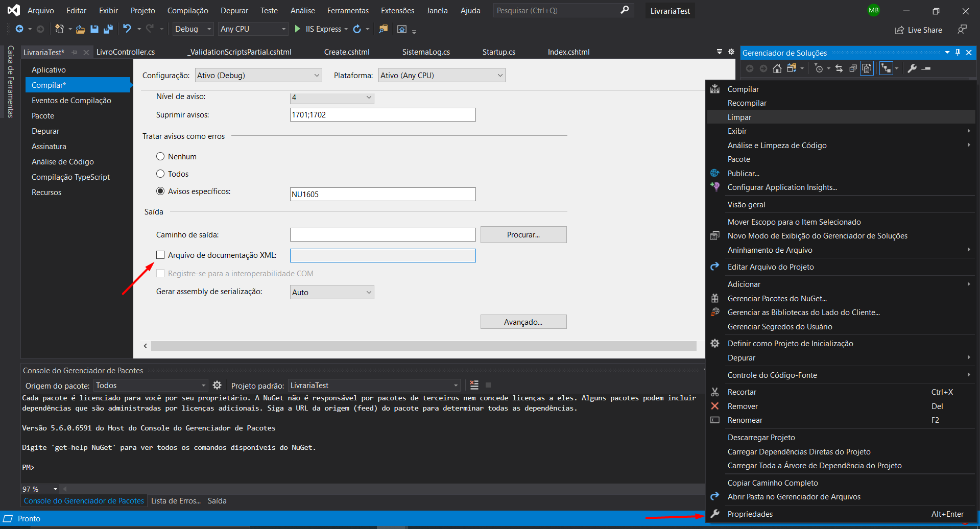Click the feedback icon near Live Share
Viewport: 980px width, 529px height.
pos(962,30)
